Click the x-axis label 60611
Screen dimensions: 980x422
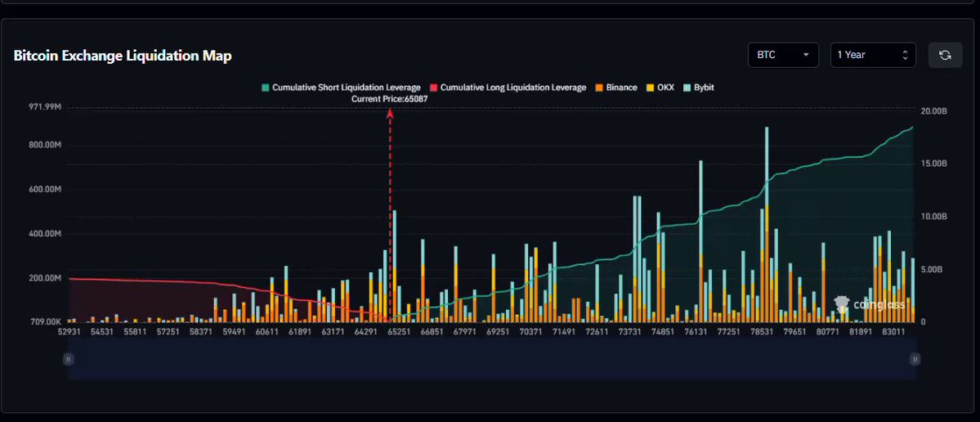coord(267,331)
